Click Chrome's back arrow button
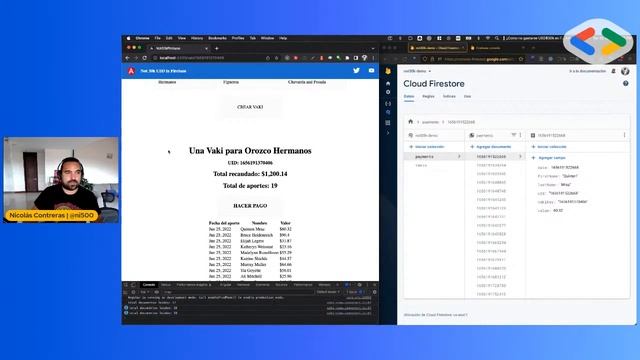 tap(127, 58)
